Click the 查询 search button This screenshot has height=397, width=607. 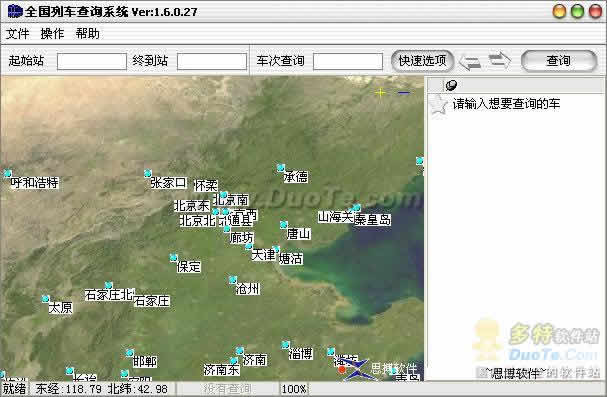tap(559, 61)
